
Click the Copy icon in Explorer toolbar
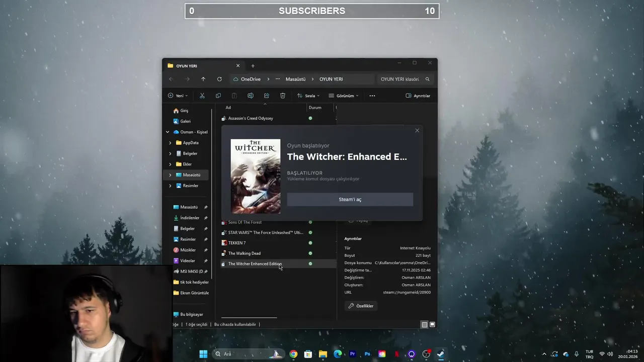[x=218, y=96]
